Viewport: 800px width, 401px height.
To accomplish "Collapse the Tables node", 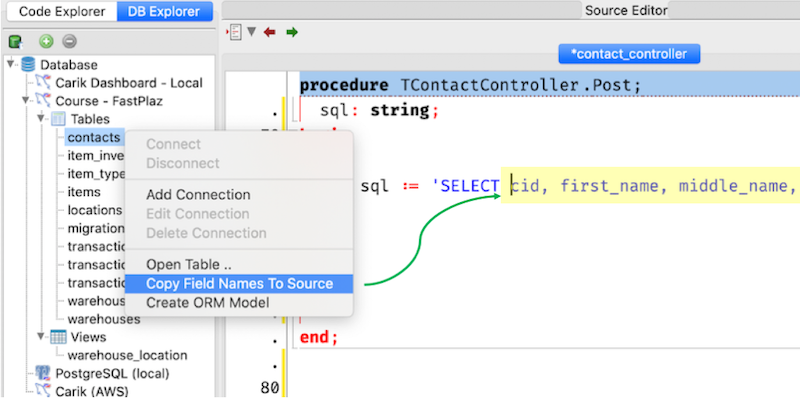I will 41,118.
